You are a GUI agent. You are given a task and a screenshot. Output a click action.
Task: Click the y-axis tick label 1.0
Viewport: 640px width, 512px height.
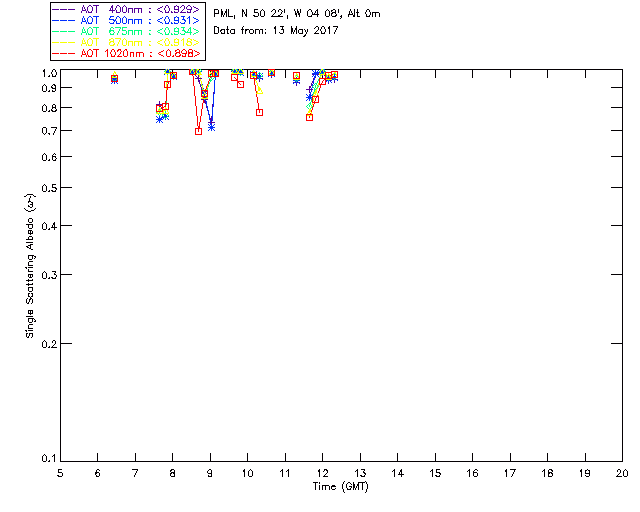tap(49, 73)
